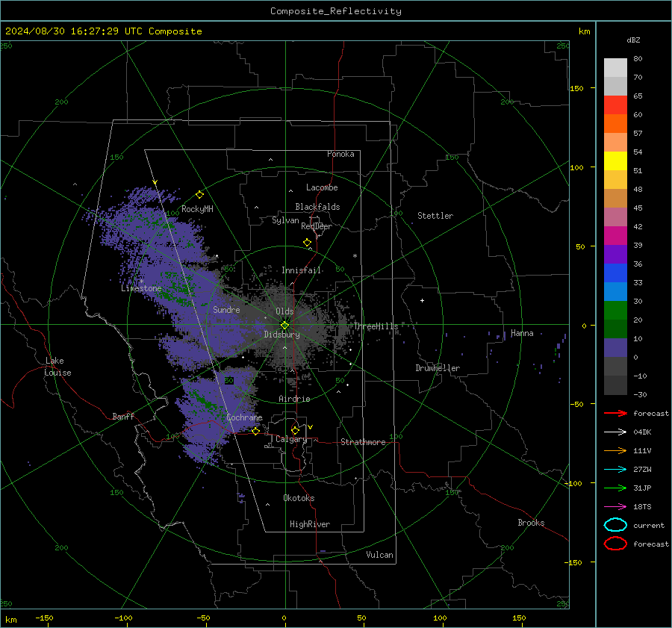Click the current legend label
The width and height of the screenshot is (672, 628).
pyautogui.click(x=649, y=525)
